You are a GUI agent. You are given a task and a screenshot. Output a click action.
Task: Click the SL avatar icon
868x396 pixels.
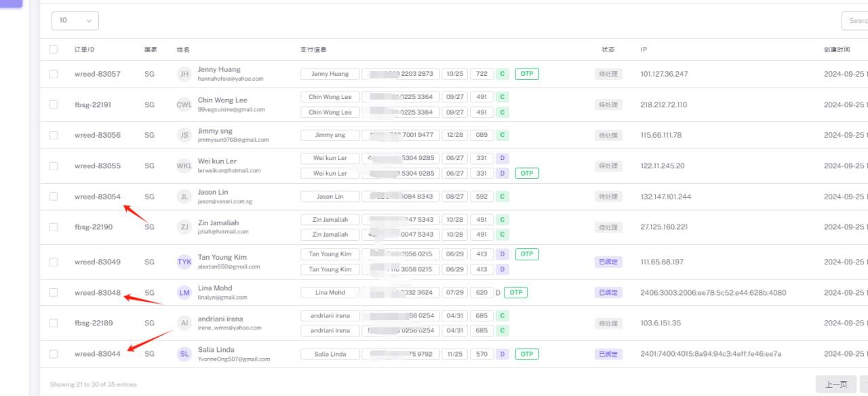pos(184,354)
